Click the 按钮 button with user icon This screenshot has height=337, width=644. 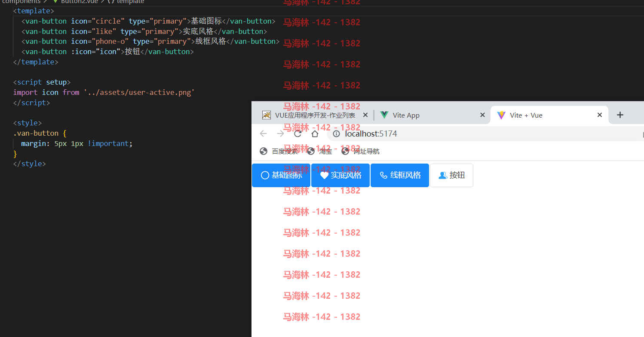(x=451, y=175)
